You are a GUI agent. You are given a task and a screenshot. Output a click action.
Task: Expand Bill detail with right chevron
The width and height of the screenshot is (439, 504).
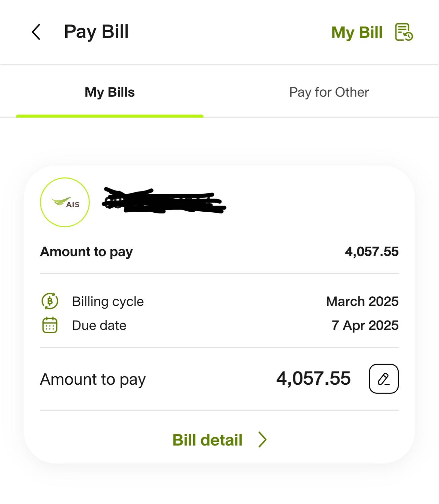click(x=263, y=439)
